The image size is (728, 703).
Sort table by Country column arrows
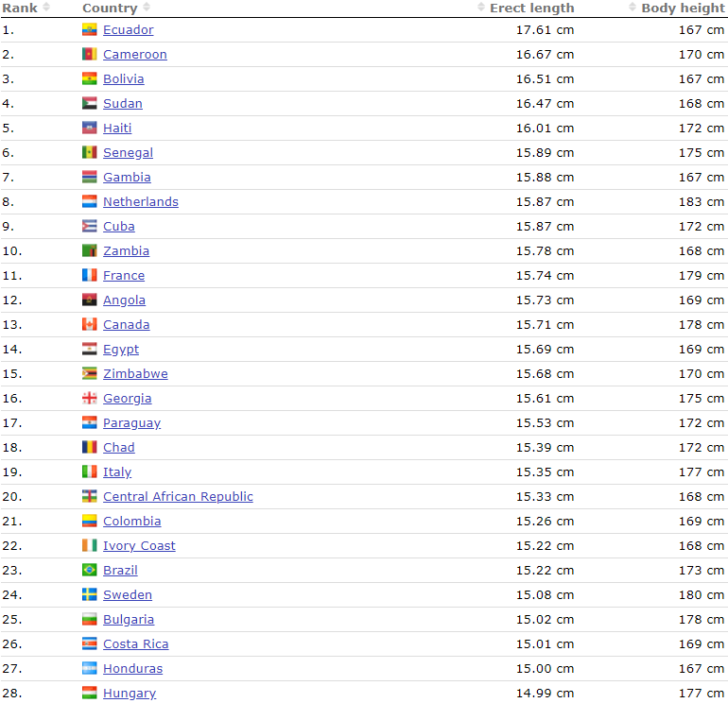(x=146, y=8)
